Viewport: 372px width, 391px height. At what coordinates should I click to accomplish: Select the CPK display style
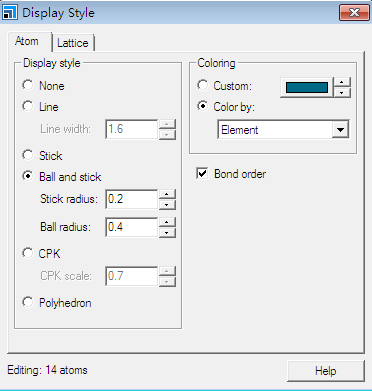click(28, 253)
